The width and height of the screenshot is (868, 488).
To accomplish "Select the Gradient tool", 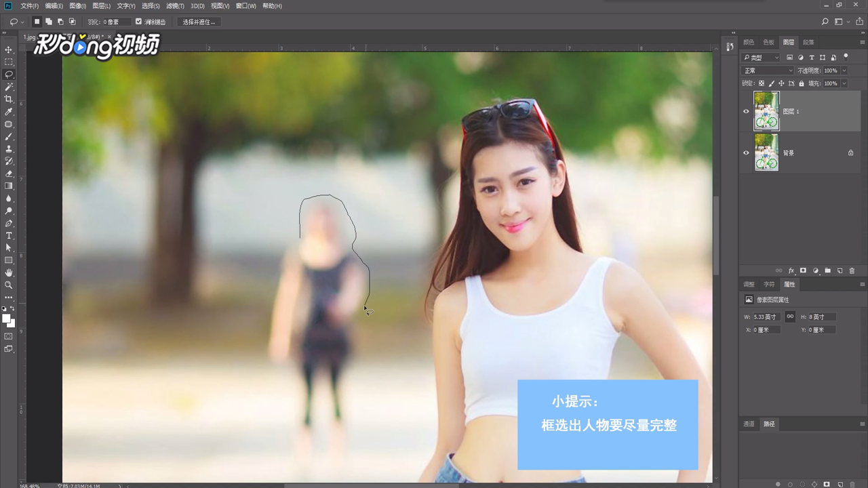I will click(9, 186).
